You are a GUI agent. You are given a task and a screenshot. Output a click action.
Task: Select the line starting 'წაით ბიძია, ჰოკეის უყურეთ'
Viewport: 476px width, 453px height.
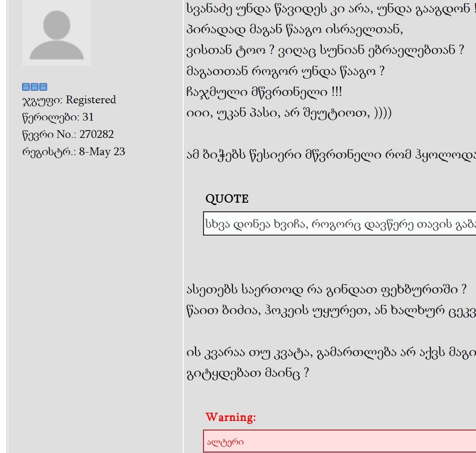click(331, 311)
